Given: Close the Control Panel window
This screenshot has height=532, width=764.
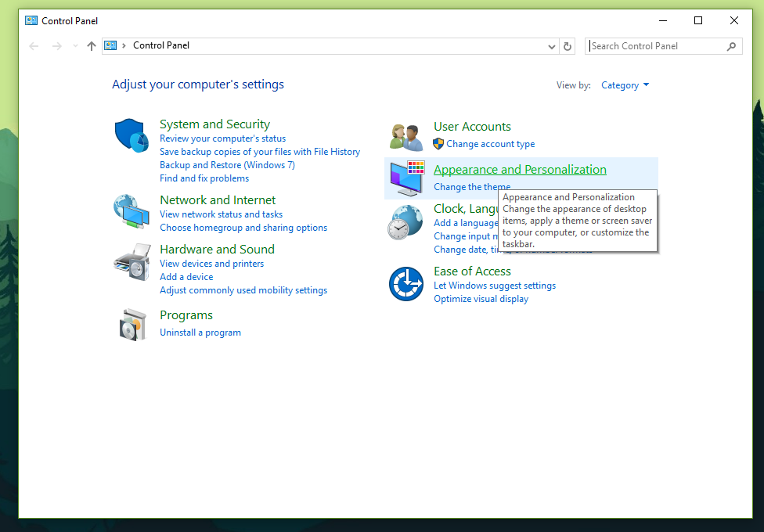Looking at the screenshot, I should click(x=733, y=20).
